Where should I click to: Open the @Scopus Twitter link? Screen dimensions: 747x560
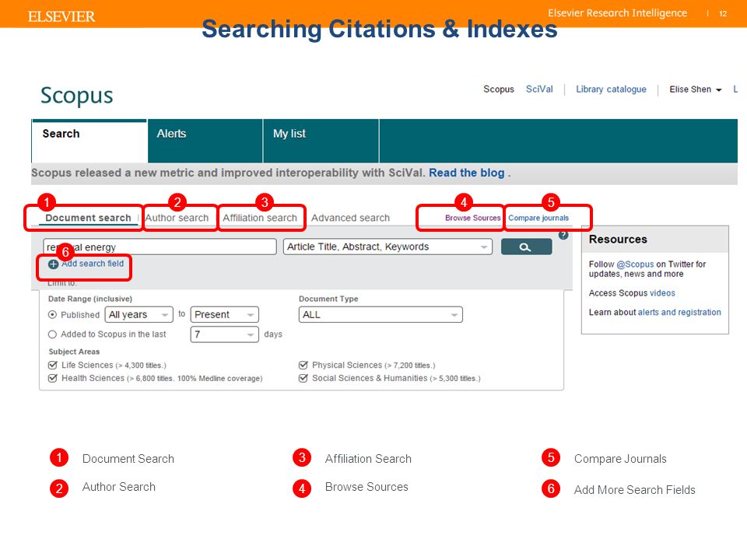click(x=635, y=264)
